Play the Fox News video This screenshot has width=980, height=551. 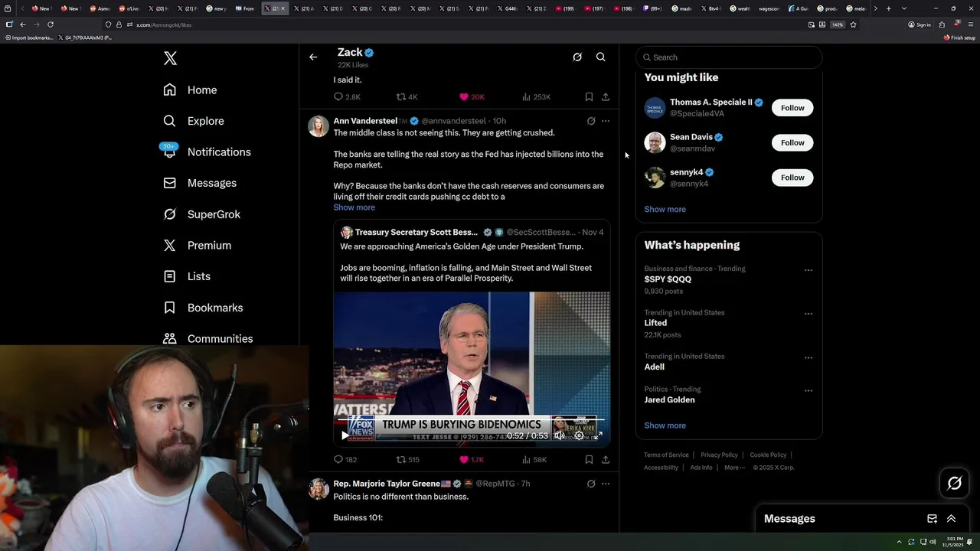pyautogui.click(x=345, y=435)
